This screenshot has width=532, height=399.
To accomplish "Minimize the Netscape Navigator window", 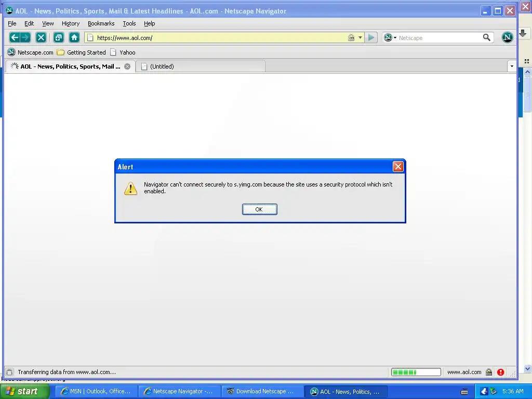I will coord(486,11).
